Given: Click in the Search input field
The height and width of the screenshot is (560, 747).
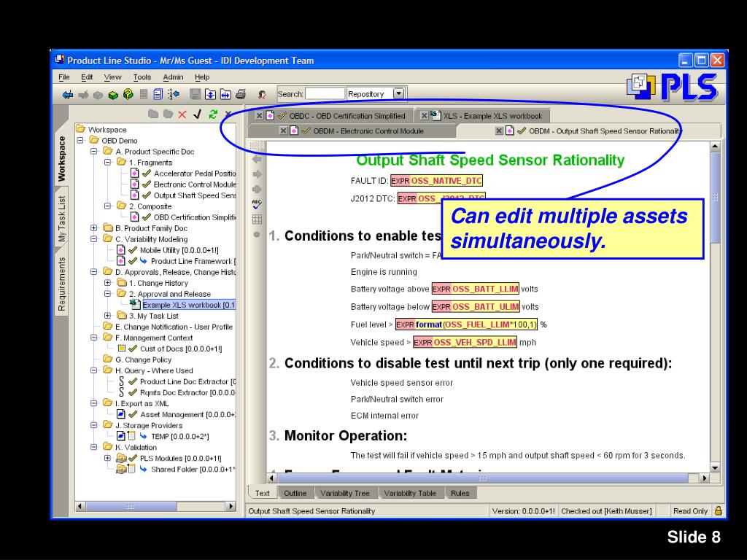Looking at the screenshot, I should tap(325, 94).
